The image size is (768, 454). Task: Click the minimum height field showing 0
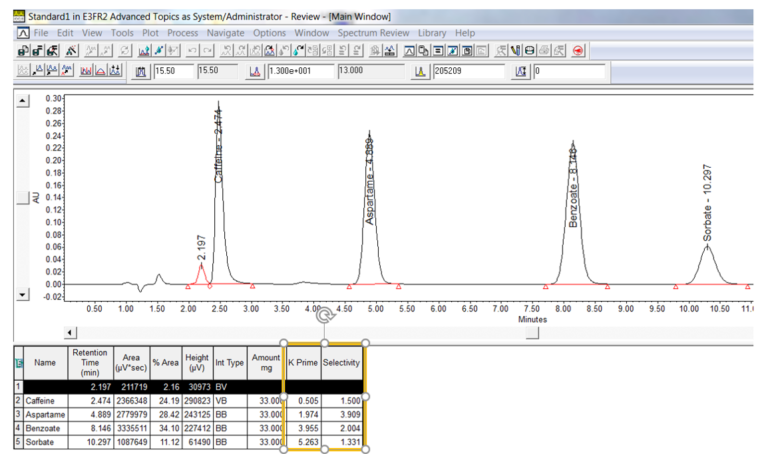point(569,72)
